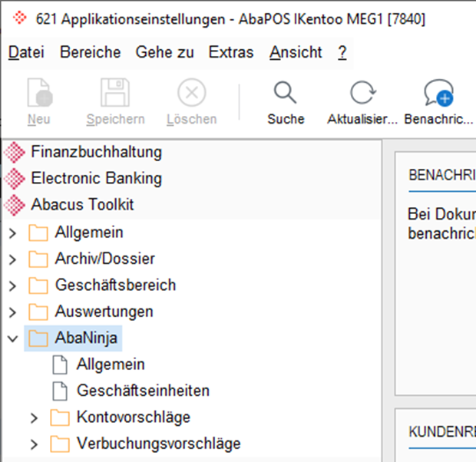Click the Löschen circle-X icon
476x462 pixels.
click(x=191, y=94)
